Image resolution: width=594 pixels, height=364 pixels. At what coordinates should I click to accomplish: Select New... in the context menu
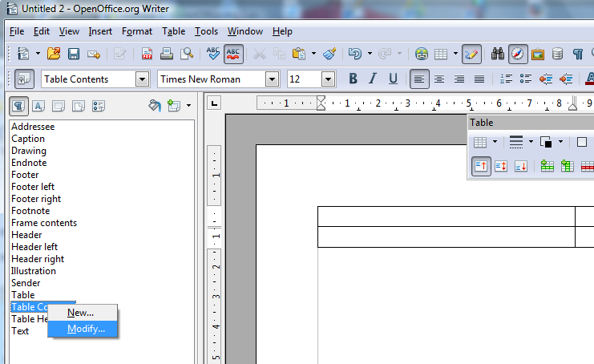[80, 313]
